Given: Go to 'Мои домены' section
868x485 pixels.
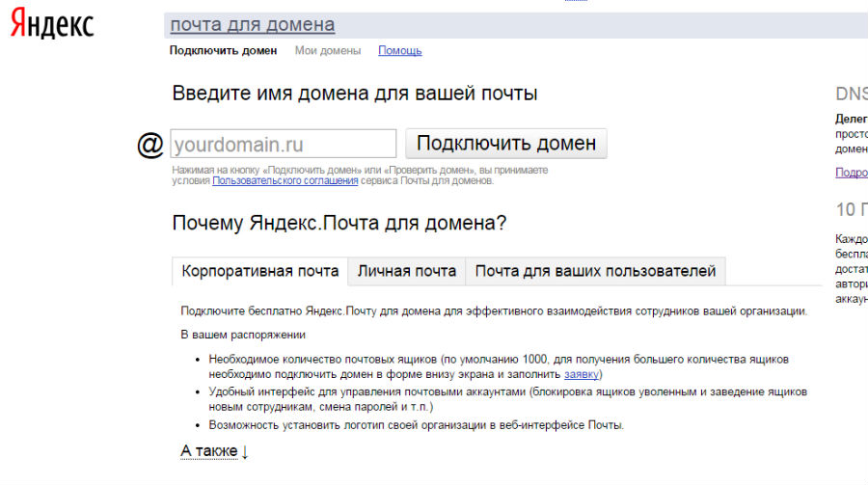Looking at the screenshot, I should pyautogui.click(x=328, y=50).
